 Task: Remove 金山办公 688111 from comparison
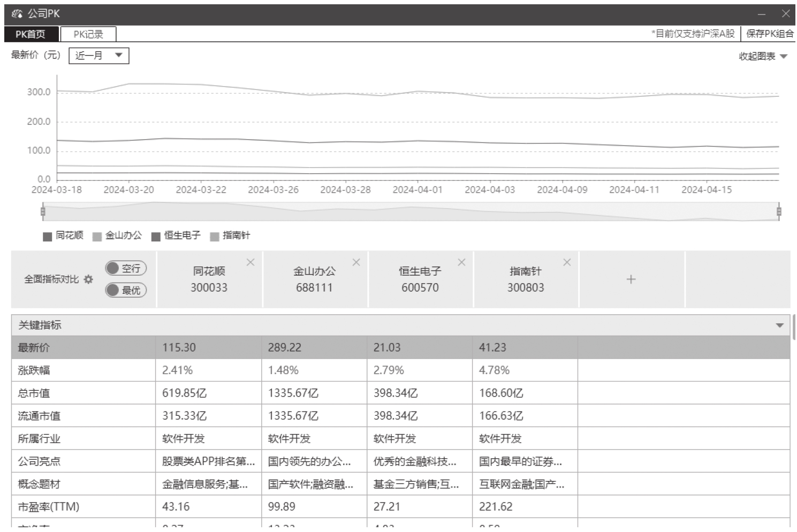coord(356,262)
